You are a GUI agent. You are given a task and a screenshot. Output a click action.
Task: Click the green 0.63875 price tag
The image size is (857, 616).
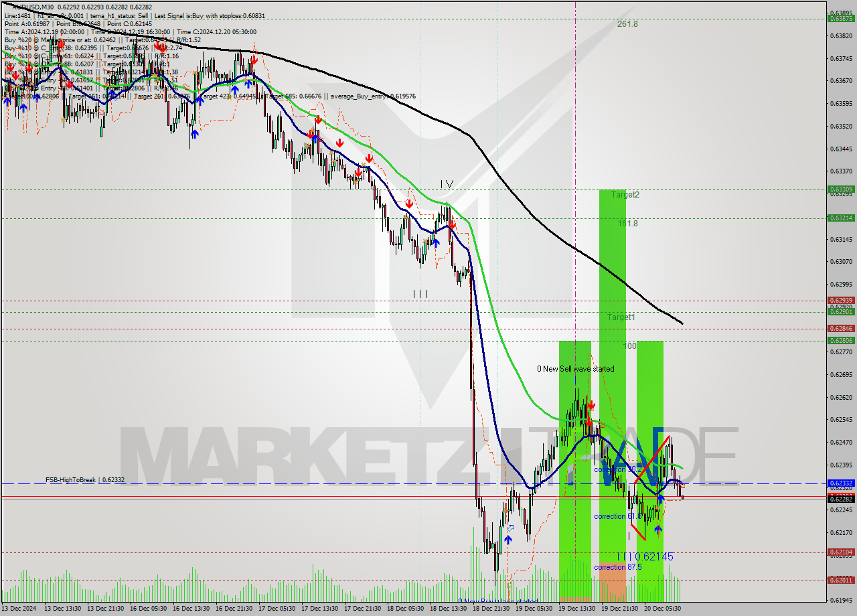coord(841,19)
